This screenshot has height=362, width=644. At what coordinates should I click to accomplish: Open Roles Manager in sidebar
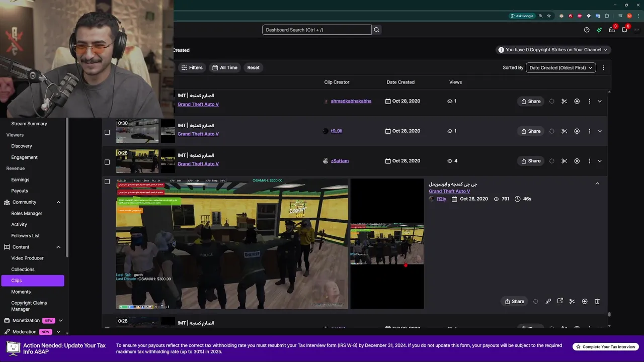point(27,213)
